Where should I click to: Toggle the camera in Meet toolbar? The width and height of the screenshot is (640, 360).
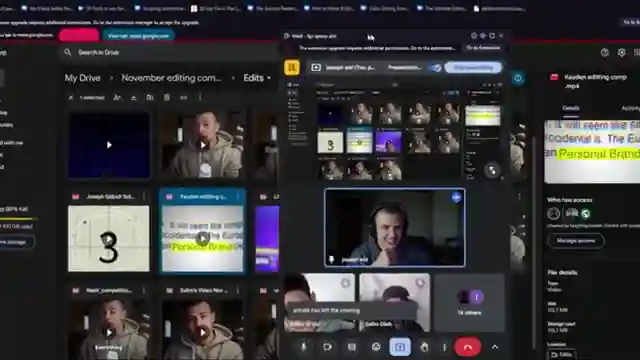(327, 347)
